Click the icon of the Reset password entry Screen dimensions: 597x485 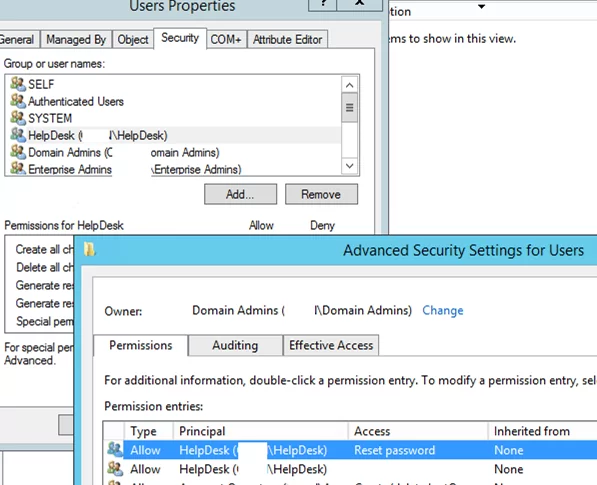tap(115, 450)
